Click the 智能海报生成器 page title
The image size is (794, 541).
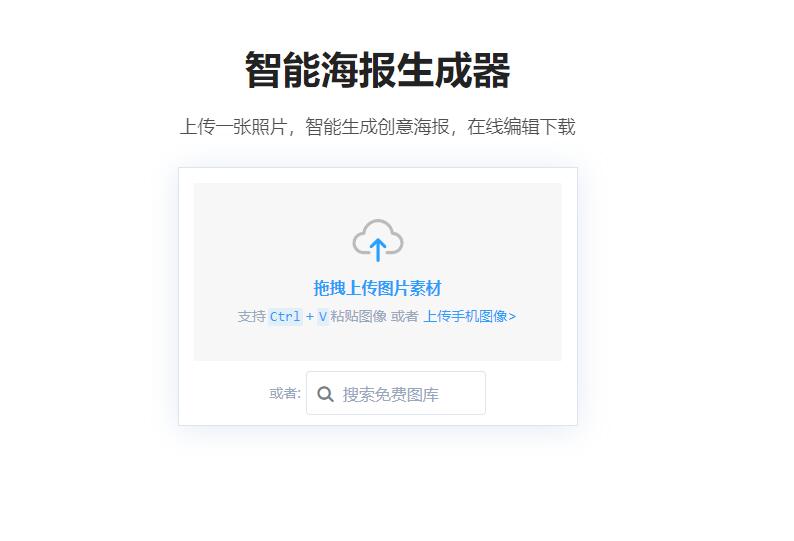[378, 70]
